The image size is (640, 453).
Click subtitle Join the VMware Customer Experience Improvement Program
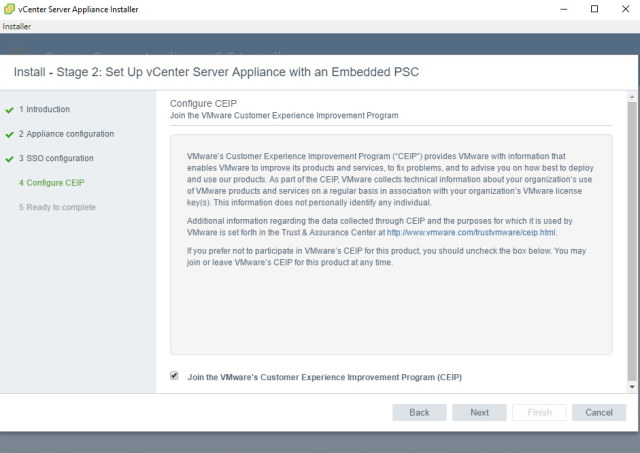(x=284, y=115)
